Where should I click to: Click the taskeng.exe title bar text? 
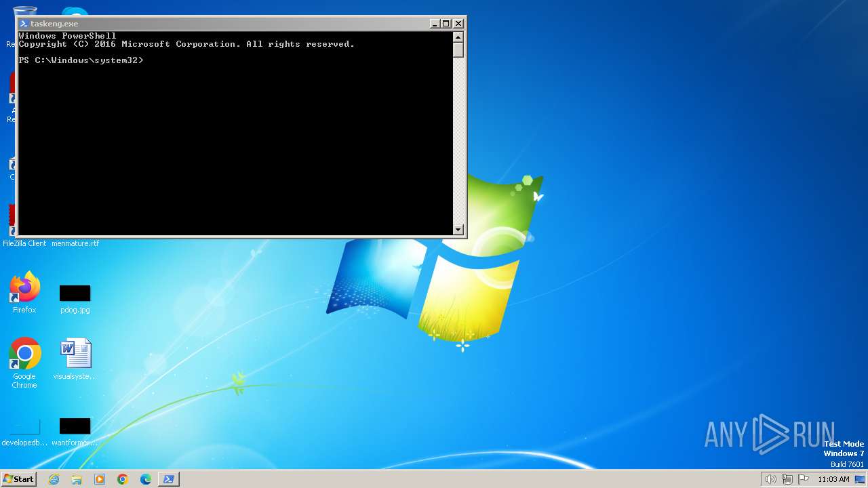pos(54,24)
